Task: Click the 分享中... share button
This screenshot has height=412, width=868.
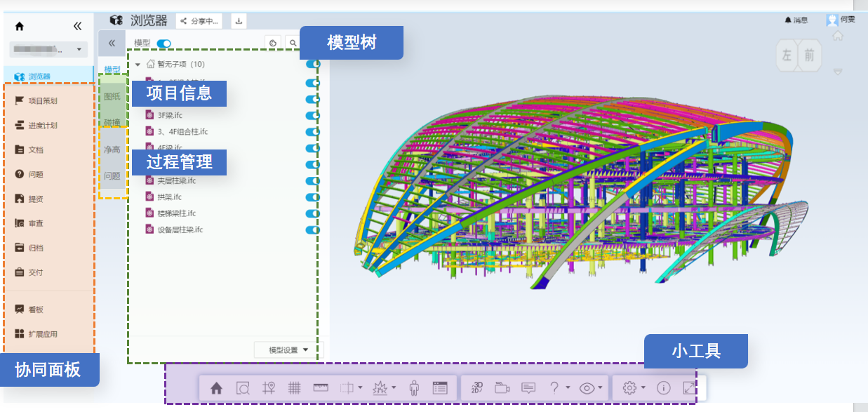Action: [201, 21]
